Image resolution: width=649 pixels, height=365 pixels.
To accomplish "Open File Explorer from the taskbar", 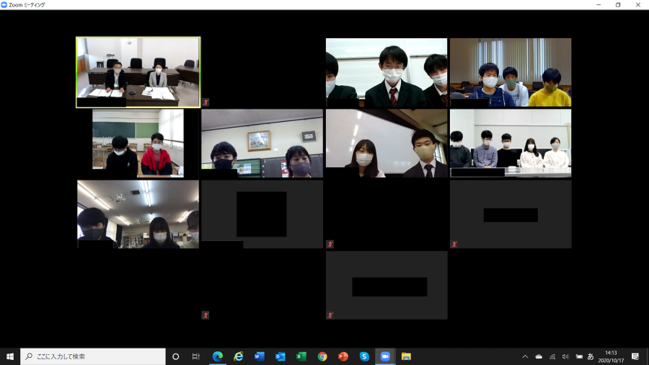I will 406,356.
